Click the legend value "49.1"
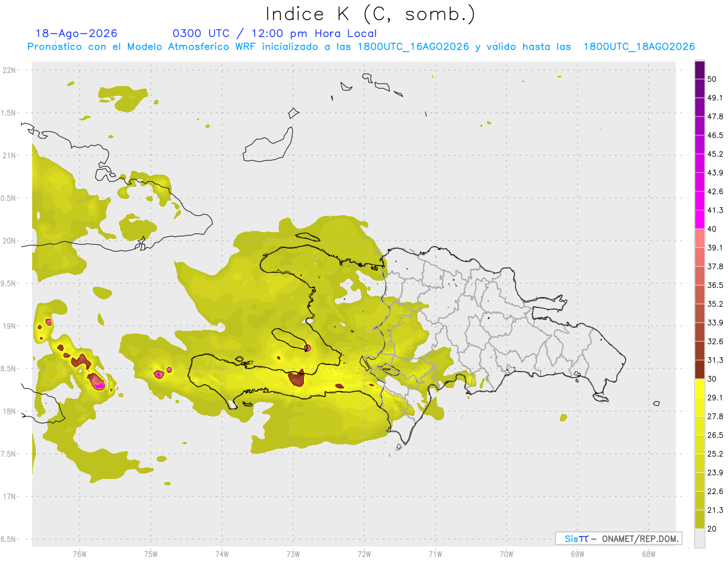 (x=715, y=98)
